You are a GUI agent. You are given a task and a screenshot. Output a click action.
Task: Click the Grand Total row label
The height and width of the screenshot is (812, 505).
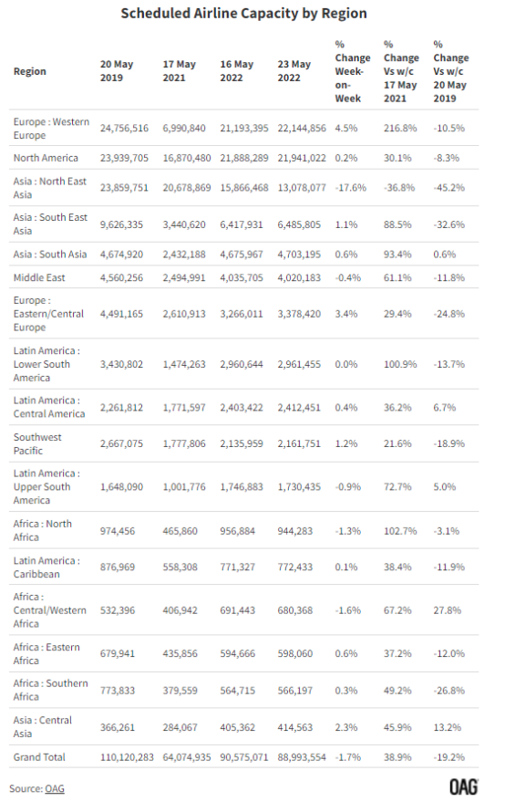click(x=39, y=757)
